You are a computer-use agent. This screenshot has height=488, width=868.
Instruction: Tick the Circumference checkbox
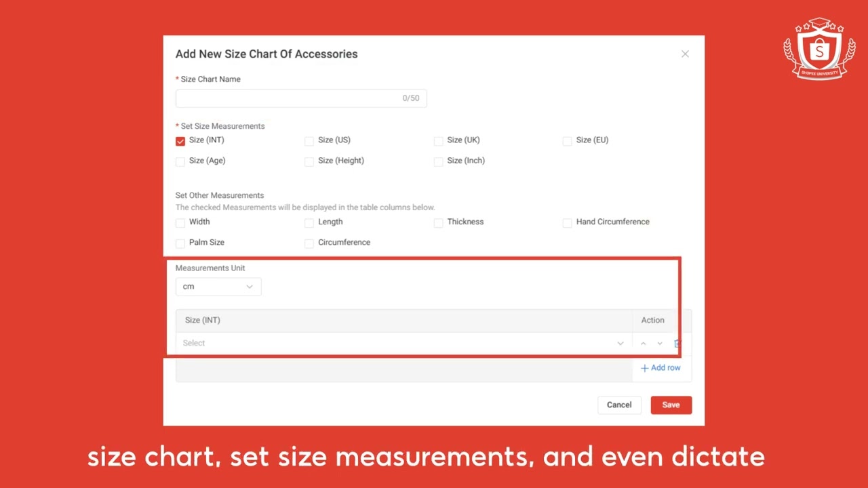(309, 243)
